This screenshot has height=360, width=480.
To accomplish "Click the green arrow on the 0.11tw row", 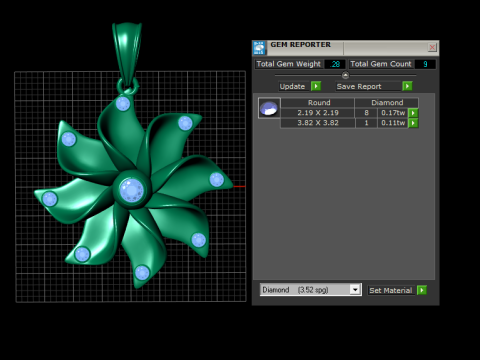I will 413,123.
